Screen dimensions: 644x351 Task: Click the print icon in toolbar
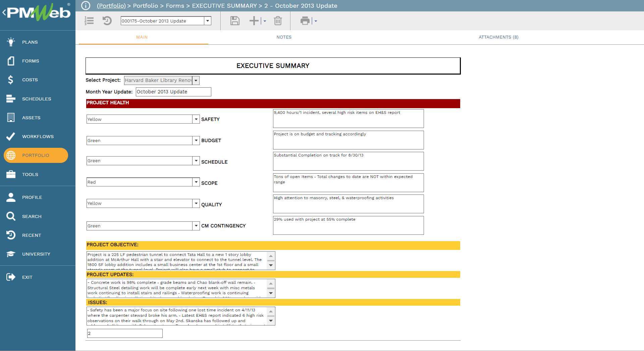coord(305,21)
